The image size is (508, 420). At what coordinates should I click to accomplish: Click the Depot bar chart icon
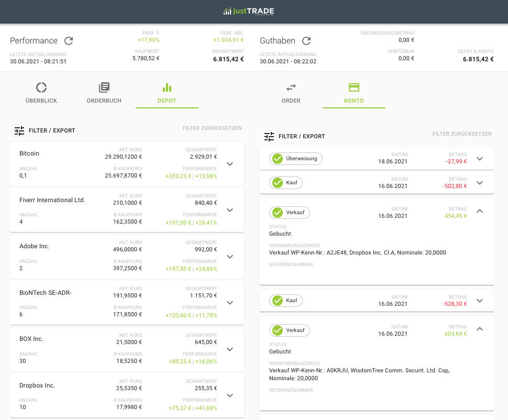(x=167, y=87)
